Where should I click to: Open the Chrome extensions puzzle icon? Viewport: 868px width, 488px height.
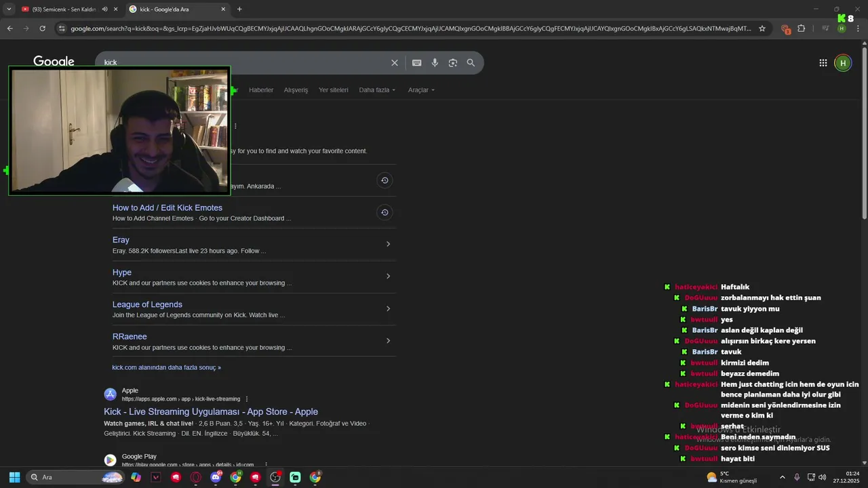tap(802, 28)
